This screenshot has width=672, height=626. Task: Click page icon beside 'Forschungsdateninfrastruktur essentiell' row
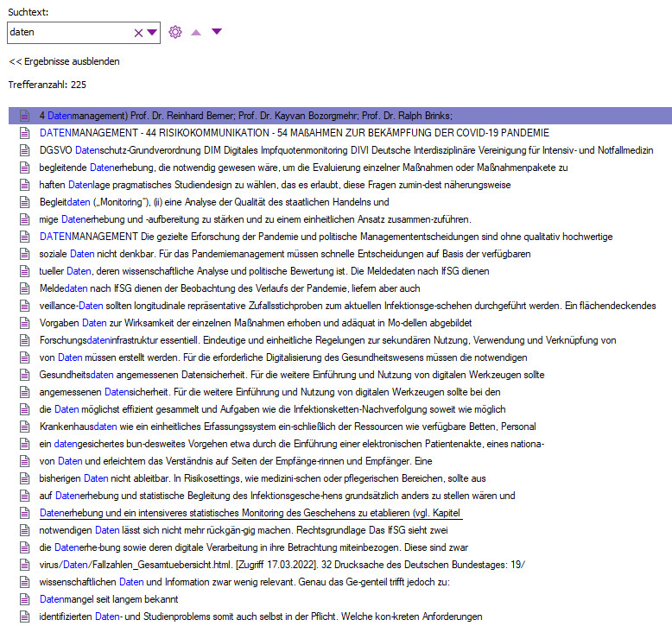pyautogui.click(x=25, y=340)
